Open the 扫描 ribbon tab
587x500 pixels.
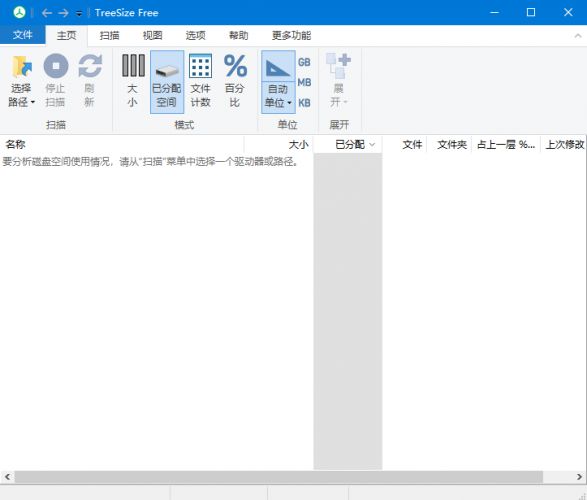pyautogui.click(x=109, y=36)
